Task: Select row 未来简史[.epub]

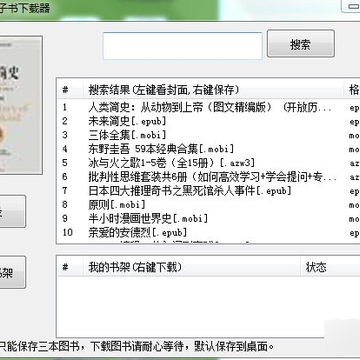Action: [209, 121]
